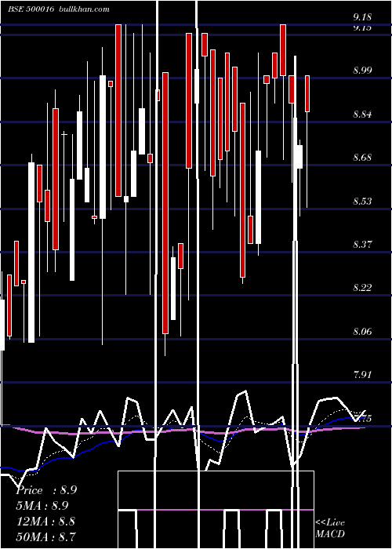The height and width of the screenshot is (549, 392).
Task: Click the '<<Live MACD' label
Action: point(330,528)
